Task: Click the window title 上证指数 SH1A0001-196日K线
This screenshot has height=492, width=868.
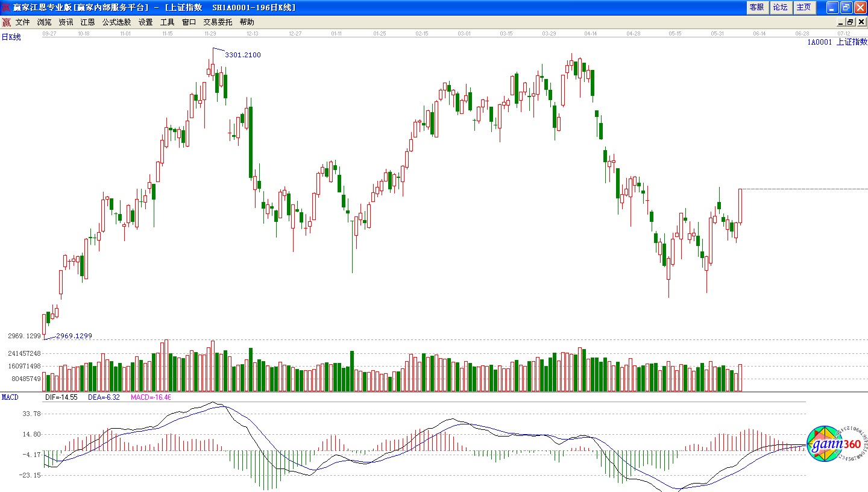Action: click(x=230, y=7)
